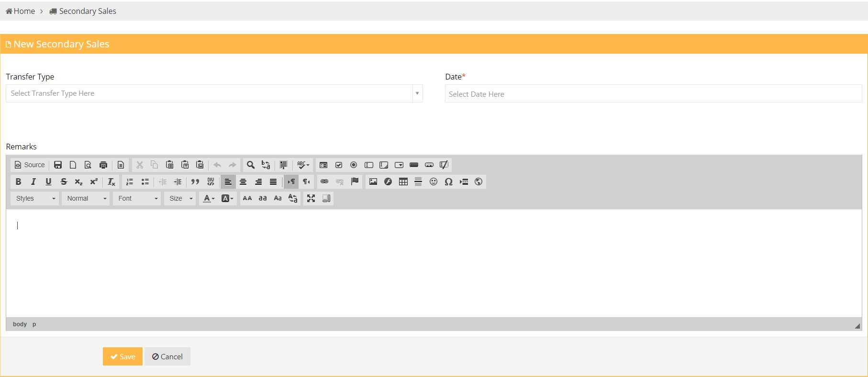Insert a Smiley
Viewport: 868px width, 377px height.
(434, 182)
